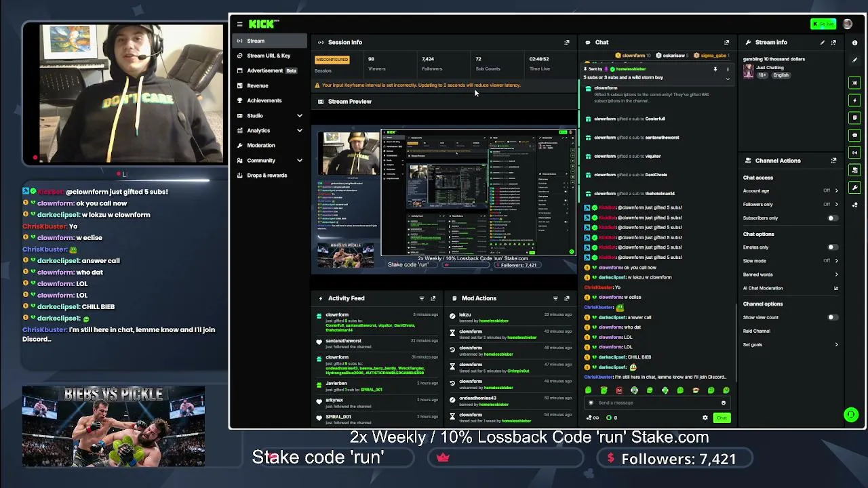Open Drops & rewards page
Viewport: 868px width, 488px height.
coord(270,176)
